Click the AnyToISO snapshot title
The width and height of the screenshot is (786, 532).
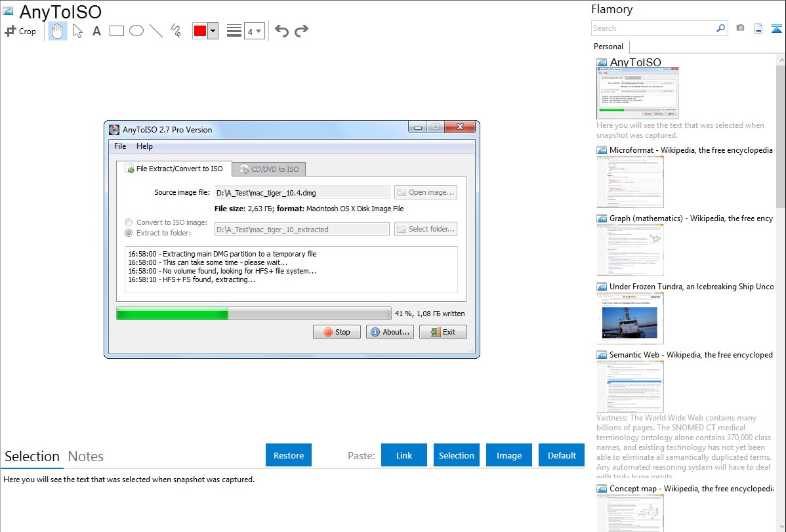635,62
